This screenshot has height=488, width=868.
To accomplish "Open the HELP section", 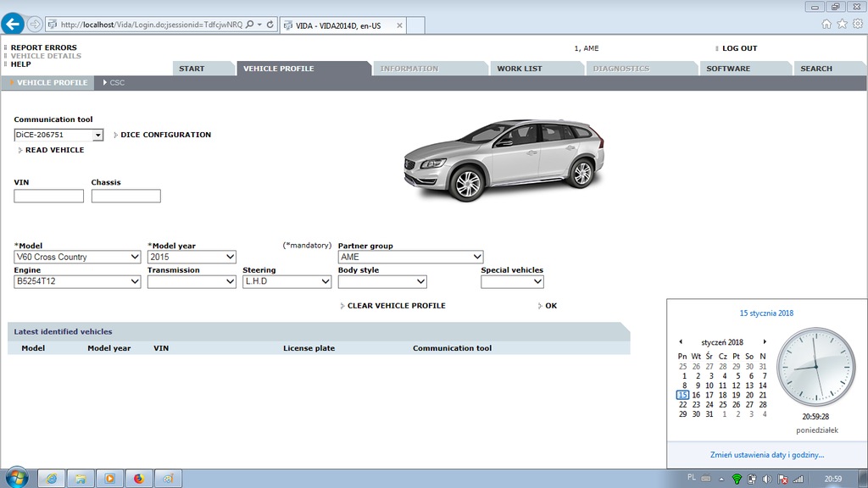I will (x=21, y=65).
